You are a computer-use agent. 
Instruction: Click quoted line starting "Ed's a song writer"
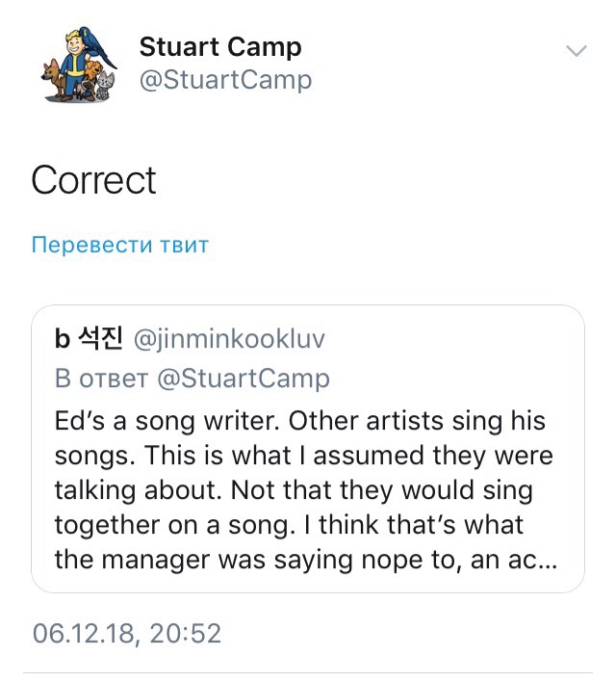[x=299, y=421]
